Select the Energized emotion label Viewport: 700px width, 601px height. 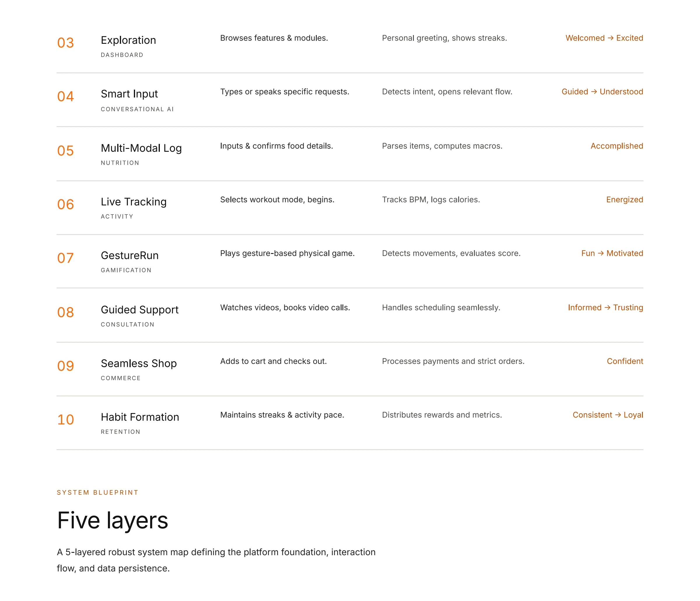click(x=625, y=199)
